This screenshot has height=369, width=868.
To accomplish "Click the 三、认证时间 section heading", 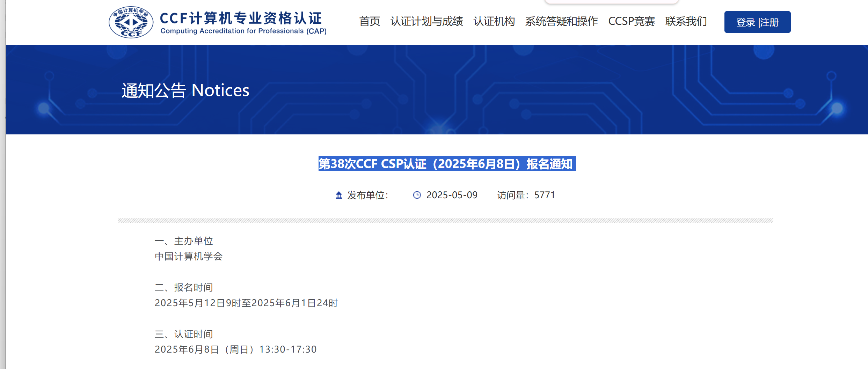I will [x=184, y=334].
